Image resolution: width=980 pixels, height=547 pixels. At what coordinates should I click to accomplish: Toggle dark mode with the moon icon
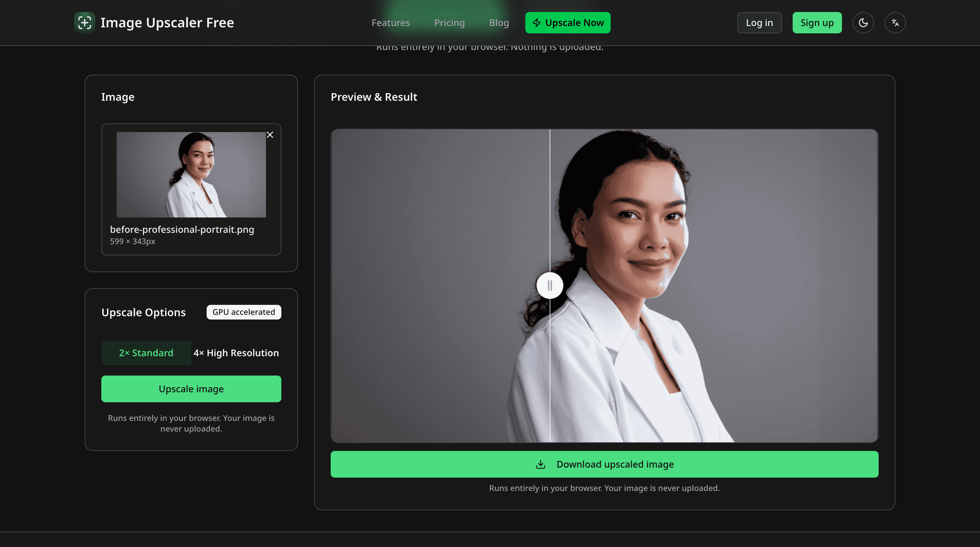pyautogui.click(x=863, y=23)
